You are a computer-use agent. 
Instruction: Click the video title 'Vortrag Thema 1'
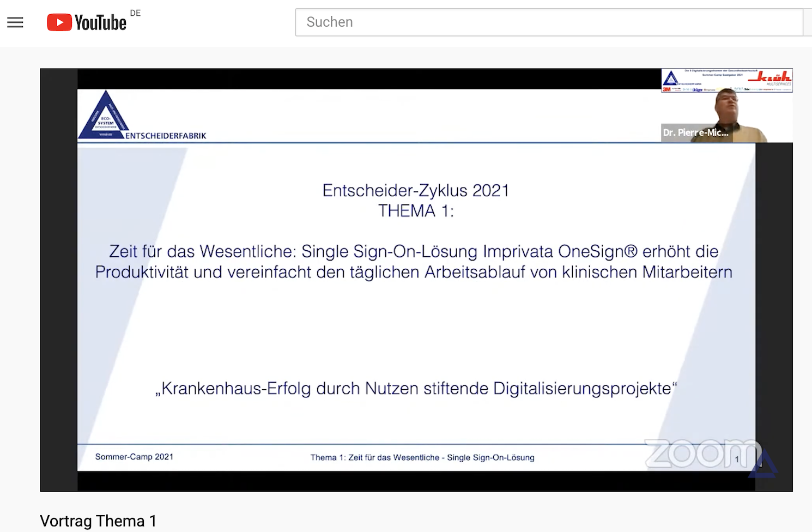click(x=98, y=521)
